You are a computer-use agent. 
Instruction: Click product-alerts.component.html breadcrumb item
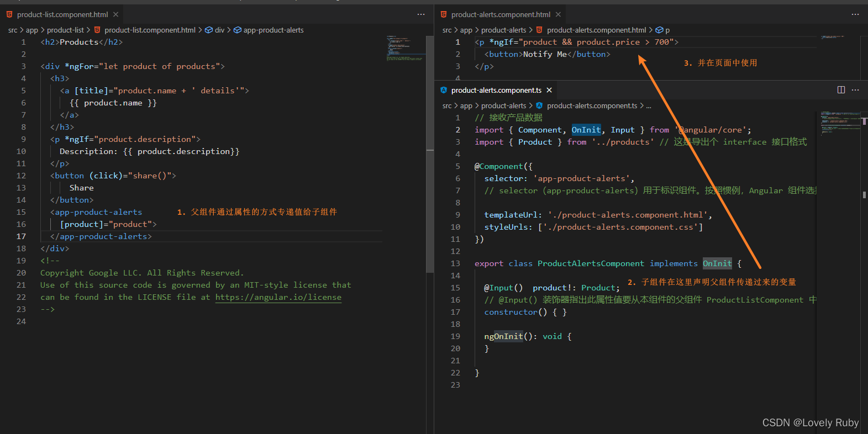click(596, 30)
